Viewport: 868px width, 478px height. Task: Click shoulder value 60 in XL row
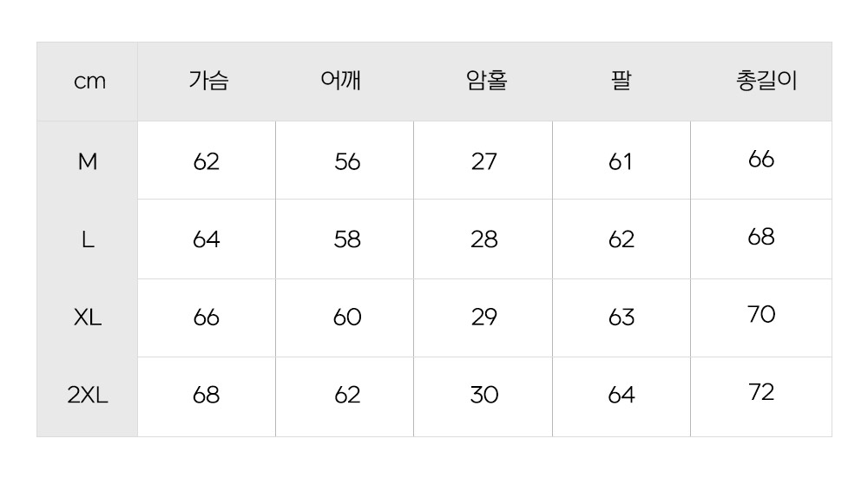coord(347,318)
